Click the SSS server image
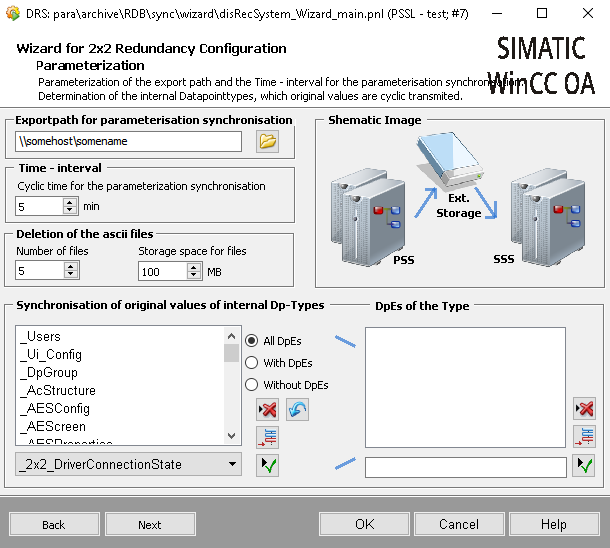Image resolution: width=610 pixels, height=548 pixels. (548, 217)
